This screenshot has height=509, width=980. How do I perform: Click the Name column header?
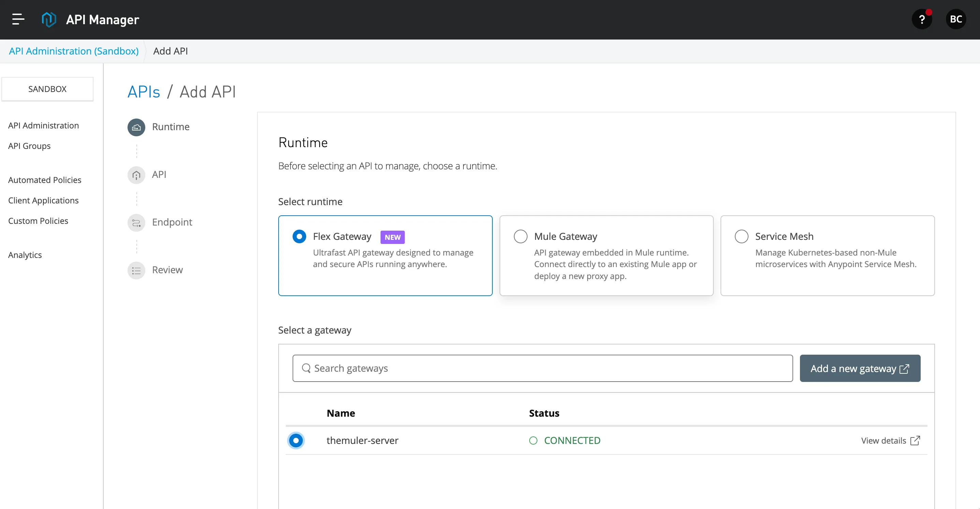pos(341,413)
